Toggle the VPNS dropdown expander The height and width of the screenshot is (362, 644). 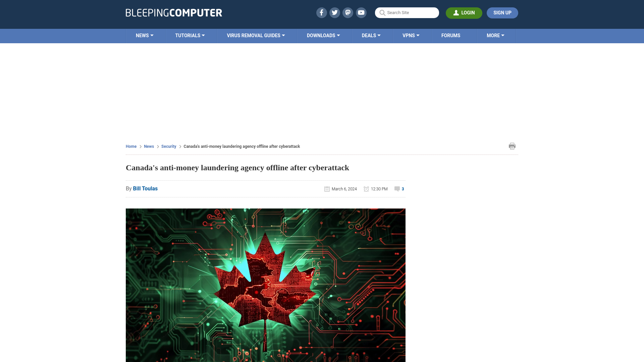click(418, 35)
